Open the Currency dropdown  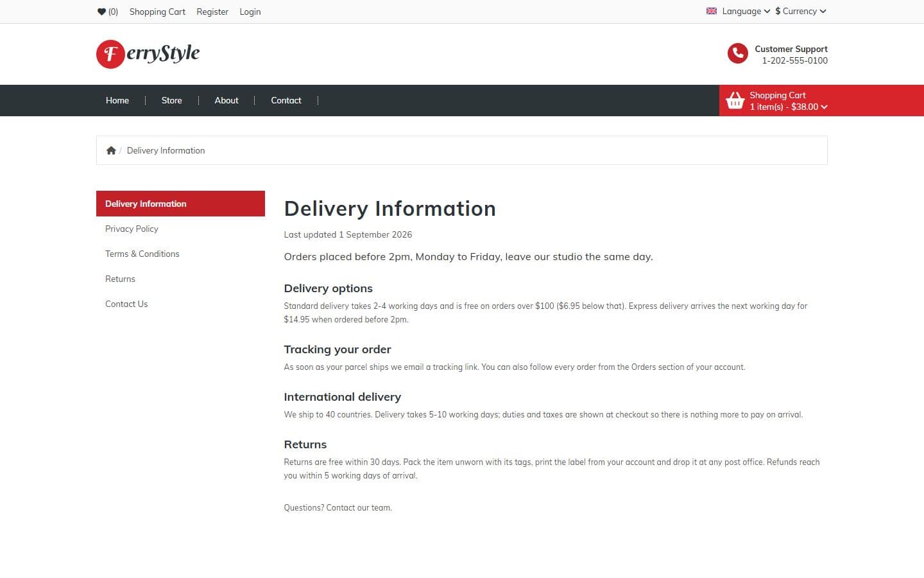[800, 11]
